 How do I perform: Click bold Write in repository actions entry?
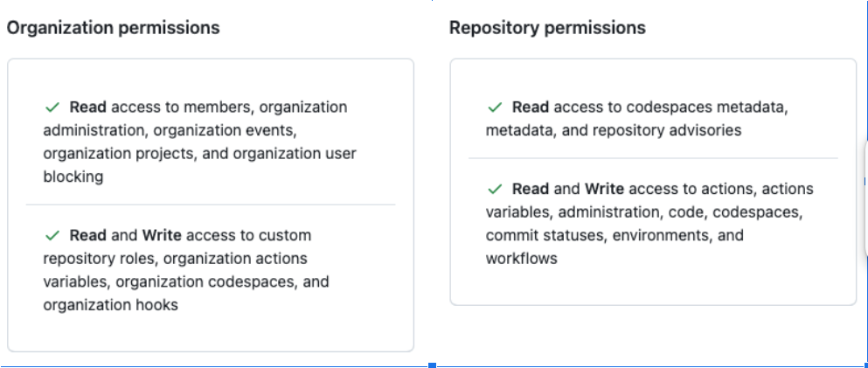(x=604, y=189)
